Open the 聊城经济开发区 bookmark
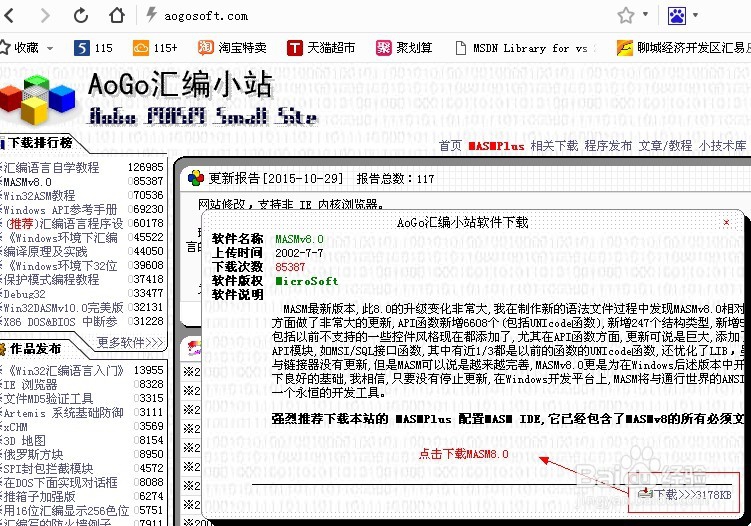Viewport: 751px width, 526px height. pyautogui.click(x=683, y=48)
